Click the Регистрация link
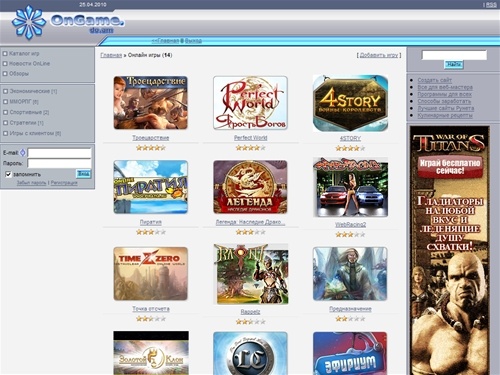Viewport: 500px width, 375px height. tap(64, 183)
